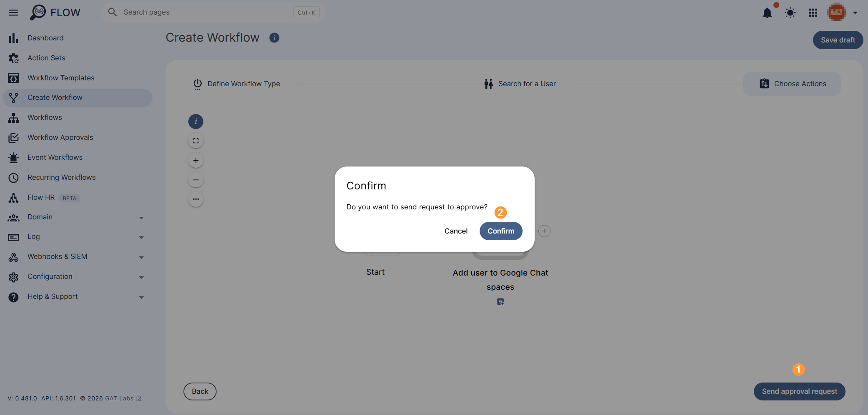Cancel the confirm dialog

[456, 231]
